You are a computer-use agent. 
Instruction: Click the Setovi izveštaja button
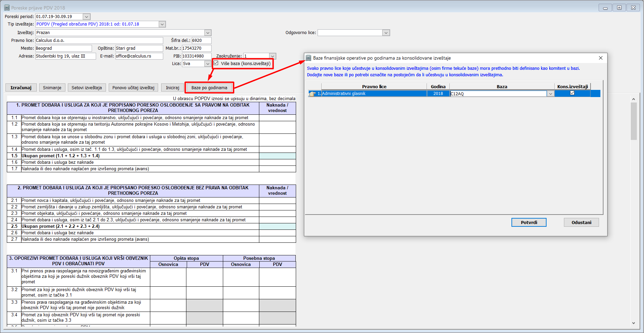click(87, 88)
